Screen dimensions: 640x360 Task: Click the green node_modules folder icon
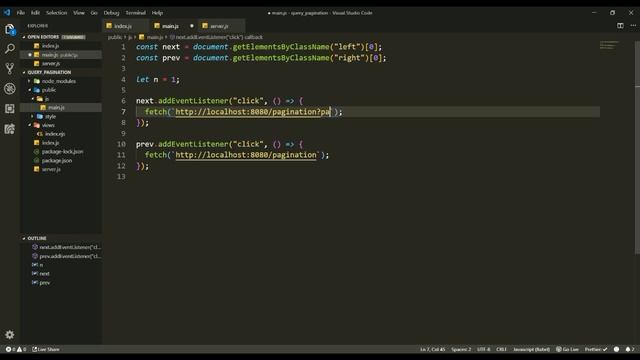(37, 81)
